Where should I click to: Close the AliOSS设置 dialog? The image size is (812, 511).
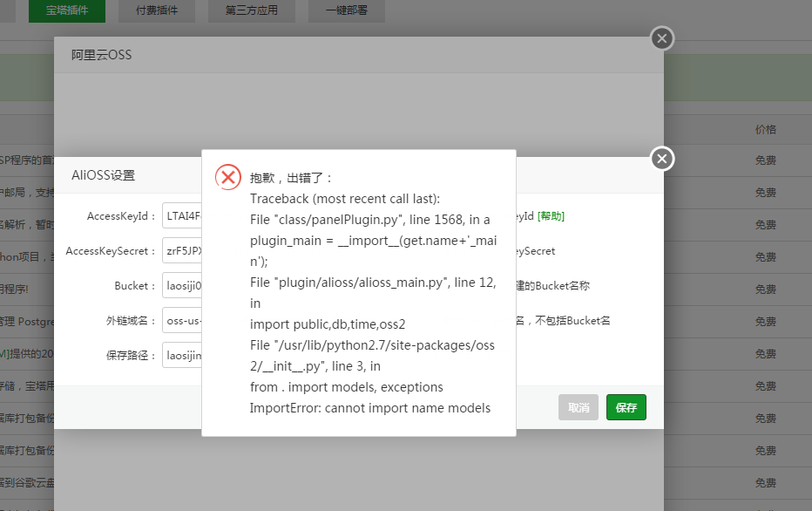[662, 159]
